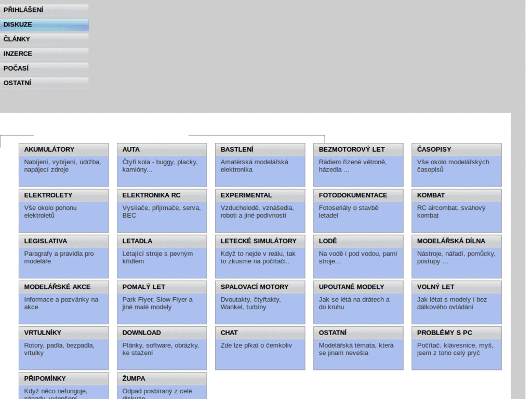The width and height of the screenshot is (532, 399).
Task: Click 'Létající stroje s pevným křídlem' text
Action: [x=157, y=257]
